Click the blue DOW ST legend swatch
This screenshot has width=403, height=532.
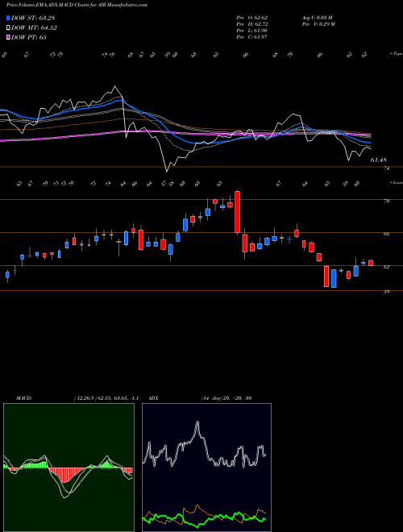[8, 18]
